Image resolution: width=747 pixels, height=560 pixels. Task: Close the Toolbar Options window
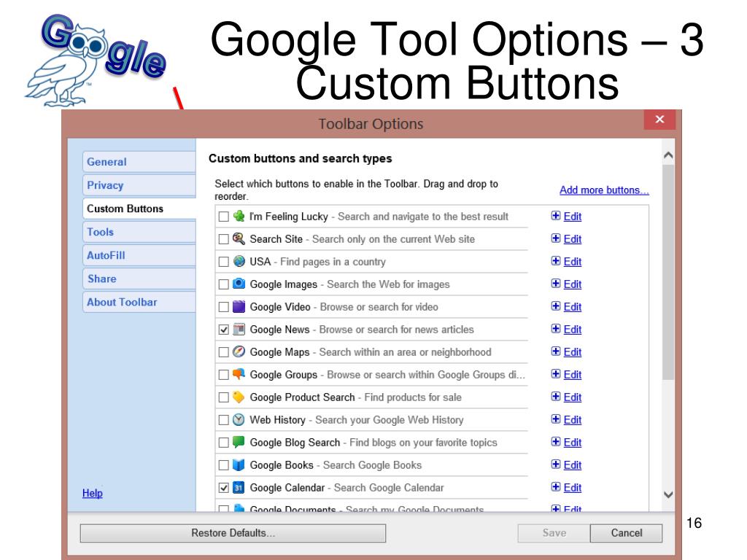pyautogui.click(x=659, y=119)
